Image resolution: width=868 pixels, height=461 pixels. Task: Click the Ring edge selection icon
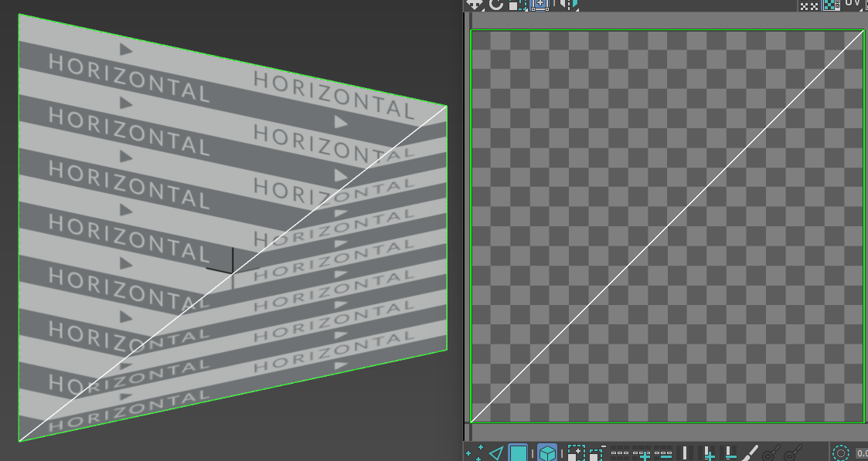pos(686,453)
